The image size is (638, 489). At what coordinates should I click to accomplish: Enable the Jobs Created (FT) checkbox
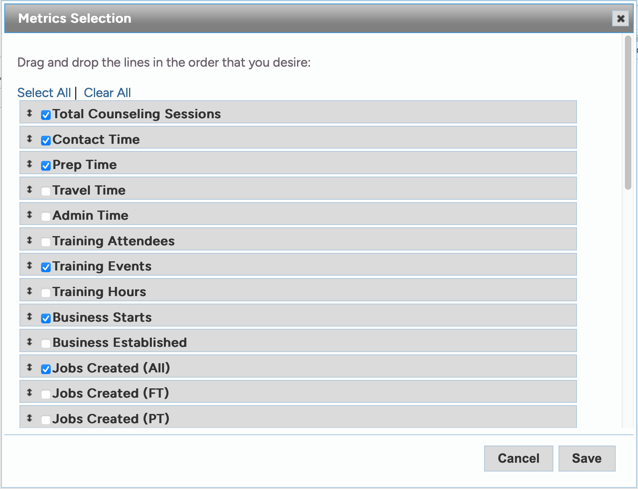(x=46, y=394)
